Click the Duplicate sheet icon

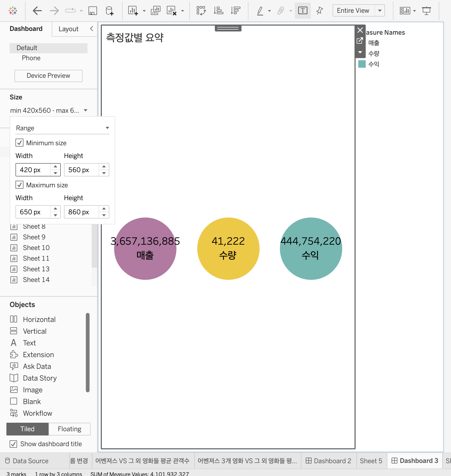(155, 11)
